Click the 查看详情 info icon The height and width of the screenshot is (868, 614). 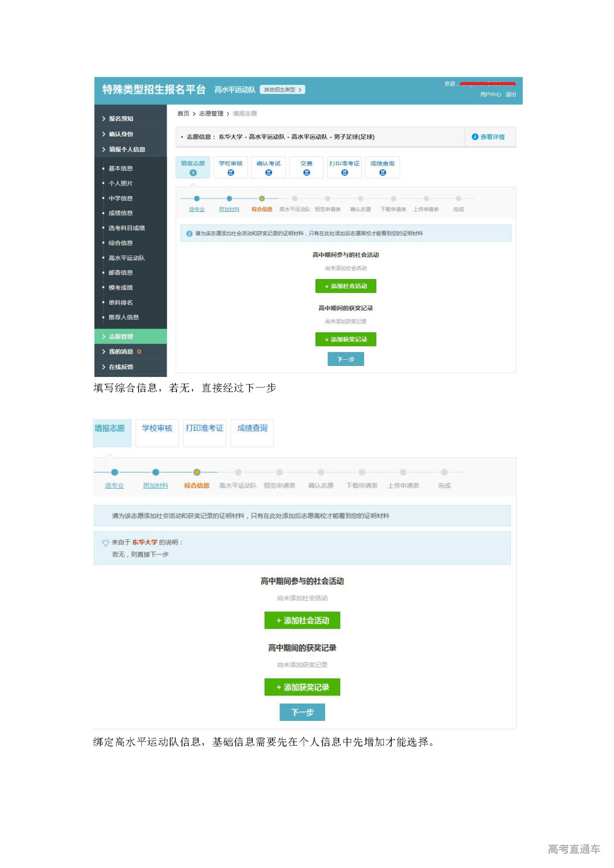[475, 137]
